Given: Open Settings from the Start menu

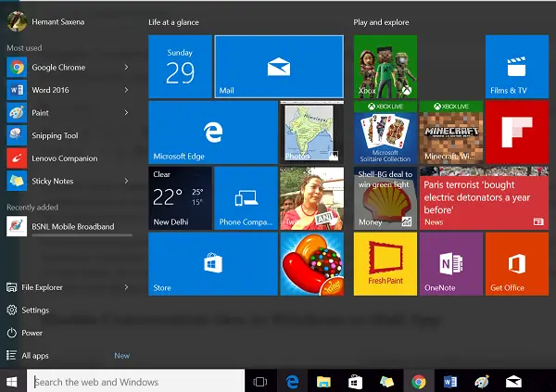Looking at the screenshot, I should (x=35, y=310).
